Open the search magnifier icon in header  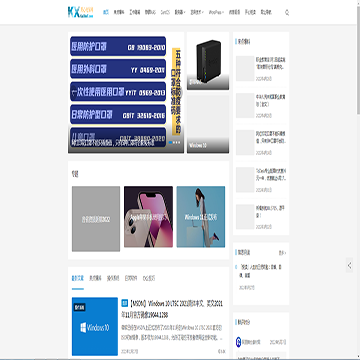pyautogui.click(x=287, y=13)
